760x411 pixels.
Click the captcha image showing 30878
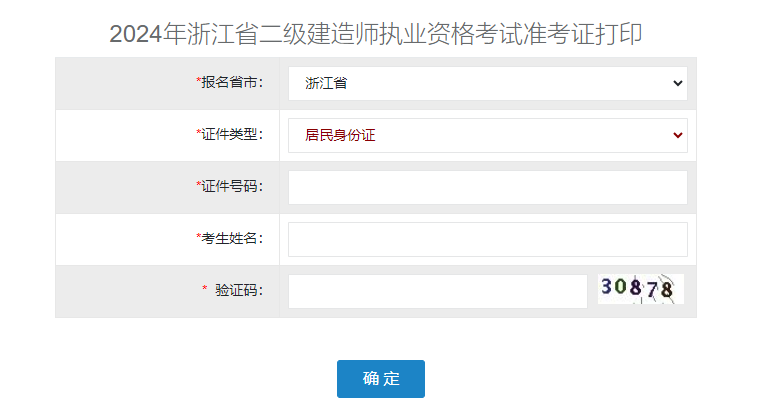click(x=641, y=289)
